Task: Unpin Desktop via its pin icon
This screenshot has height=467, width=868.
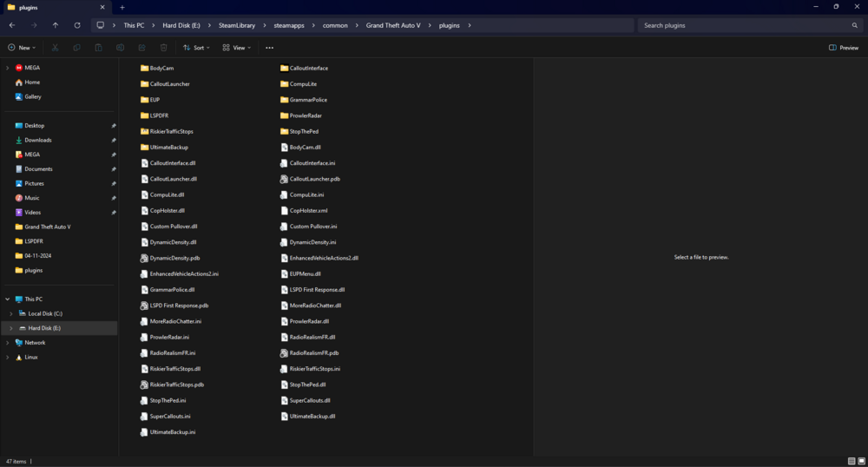Action: [x=114, y=126]
